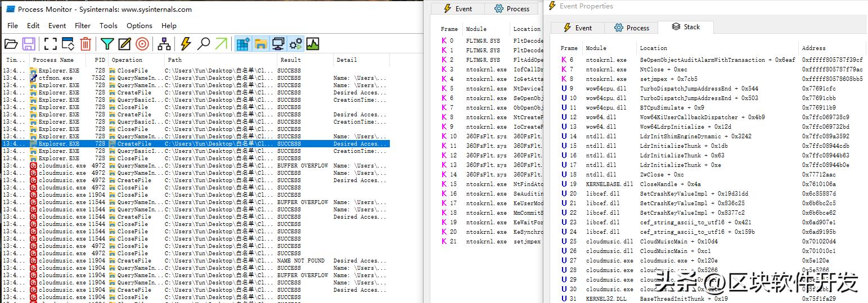Viewport: 868px width, 303px height.
Task: Clear the display with the trash icon
Action: click(86, 44)
